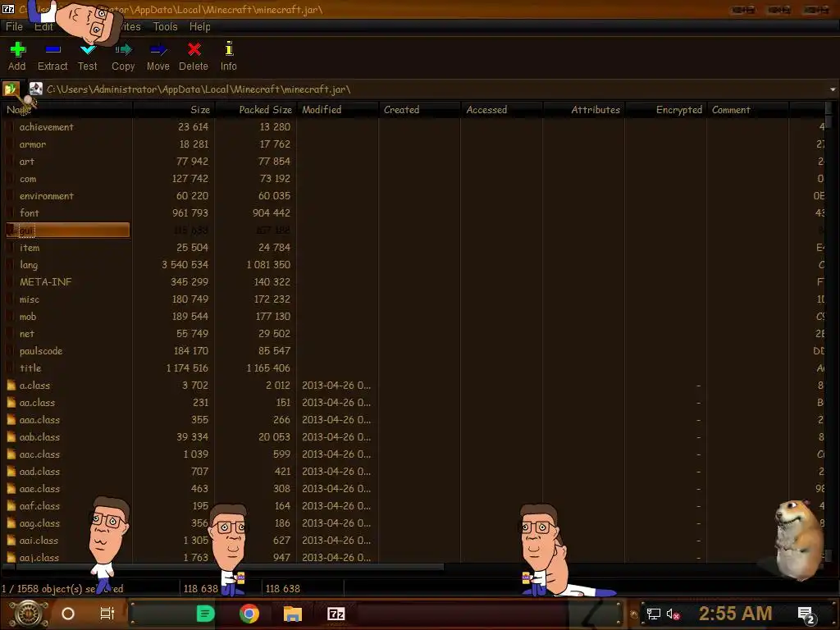Click the 7-Zip taskbar icon
The height and width of the screenshot is (630, 840).
pyautogui.click(x=336, y=614)
